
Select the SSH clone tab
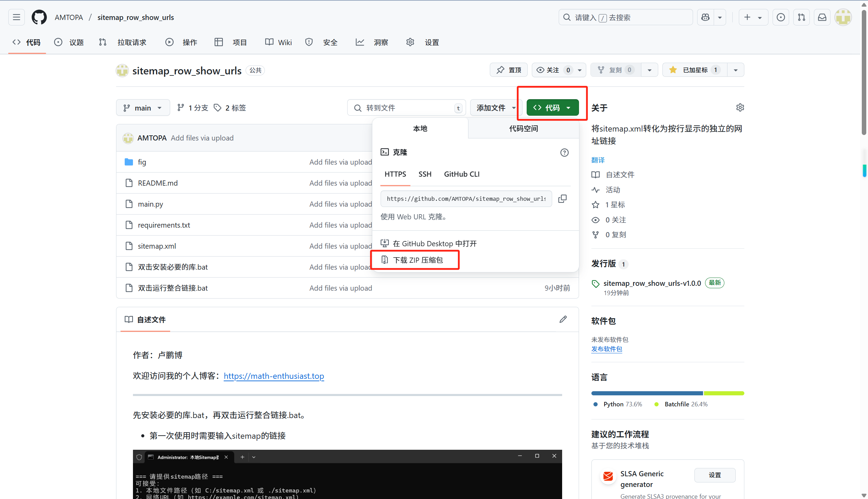425,174
